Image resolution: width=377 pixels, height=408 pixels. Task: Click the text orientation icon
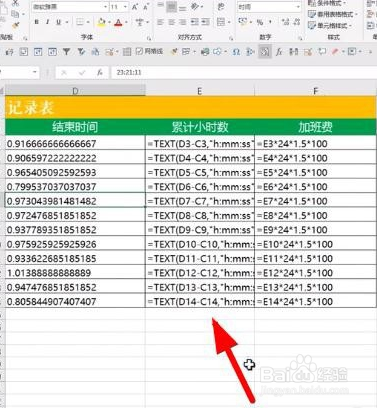195,7
